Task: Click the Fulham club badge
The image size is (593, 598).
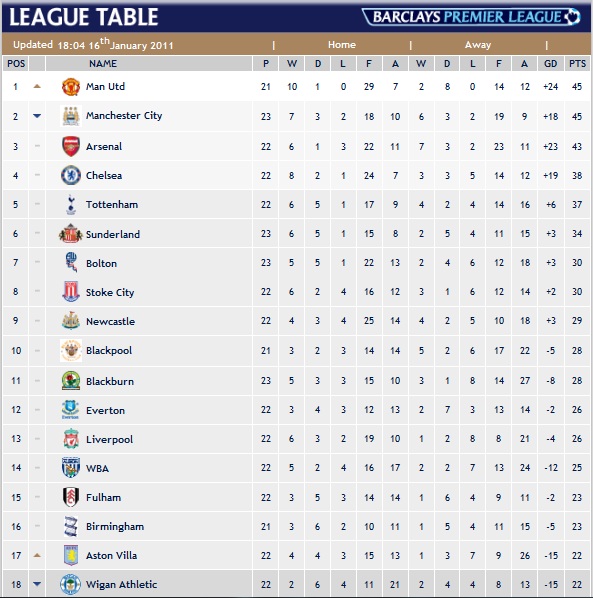Action: tap(71, 497)
